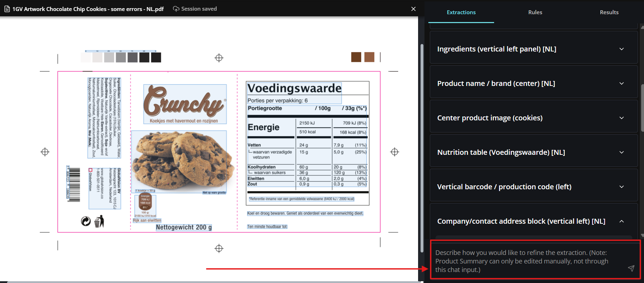Click the PDF filename in the title bar
The height and width of the screenshot is (283, 644).
88,9
